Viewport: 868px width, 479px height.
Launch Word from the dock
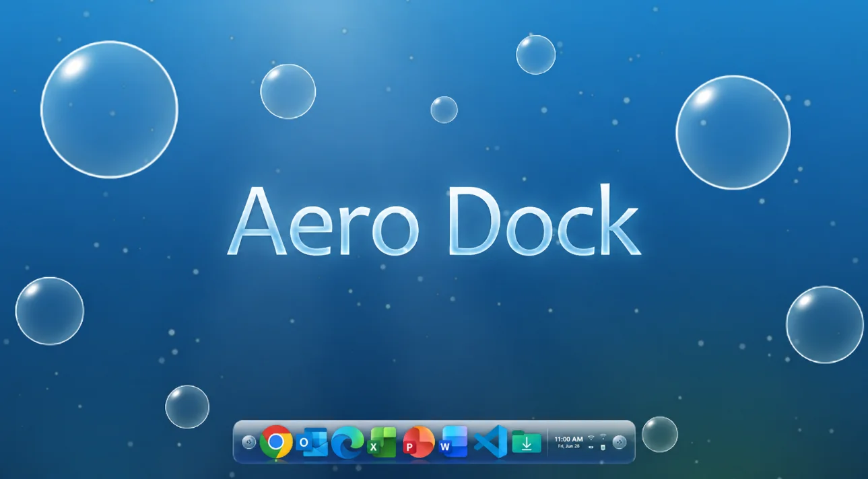(x=453, y=442)
